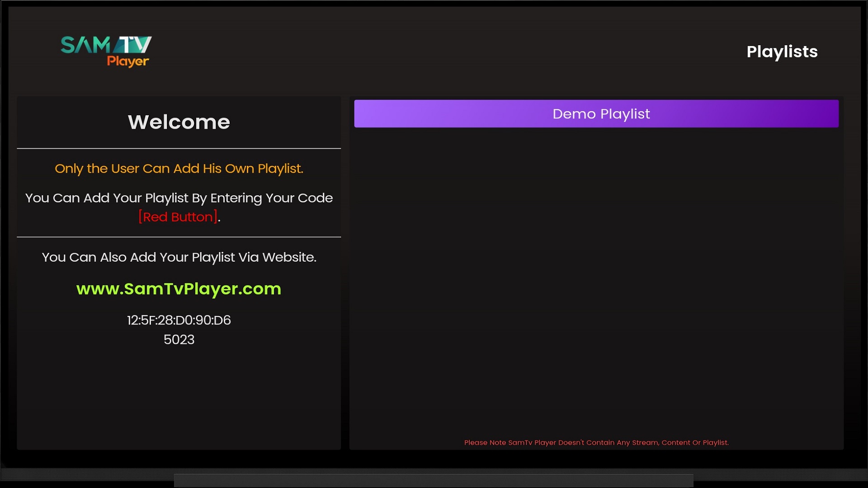The height and width of the screenshot is (488, 868).
Task: Click the [Red Button] text
Action: click(x=178, y=217)
